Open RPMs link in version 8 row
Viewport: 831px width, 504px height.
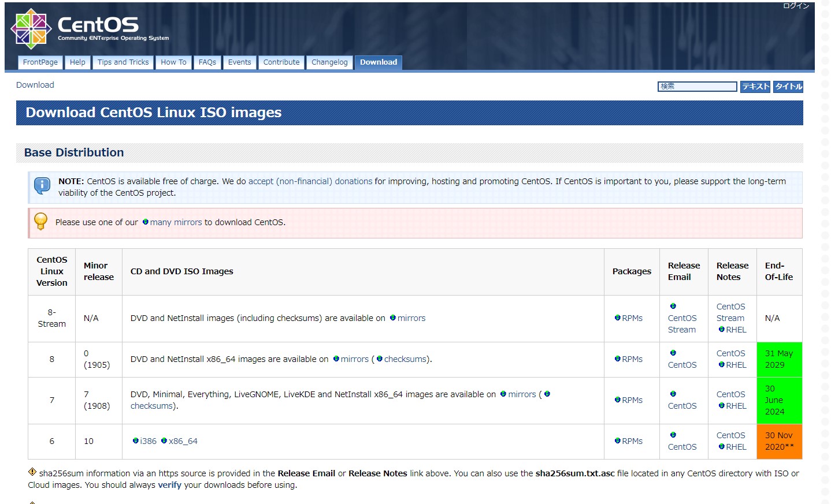tap(632, 359)
